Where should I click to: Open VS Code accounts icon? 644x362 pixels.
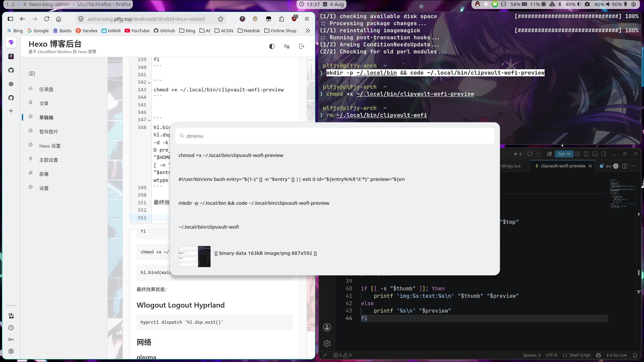327,327
